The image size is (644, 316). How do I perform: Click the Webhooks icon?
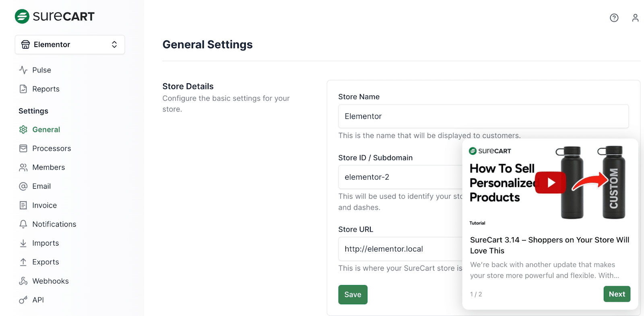click(23, 281)
